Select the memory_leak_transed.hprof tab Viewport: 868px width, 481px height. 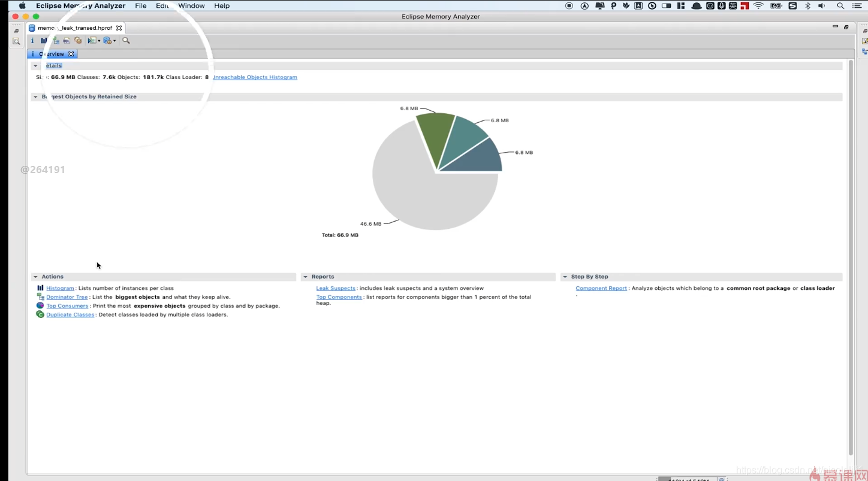(x=74, y=28)
